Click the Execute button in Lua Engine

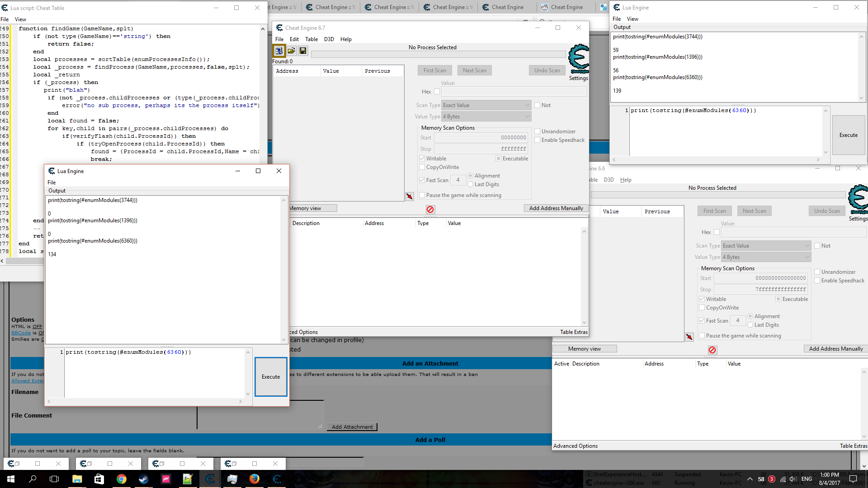271,376
